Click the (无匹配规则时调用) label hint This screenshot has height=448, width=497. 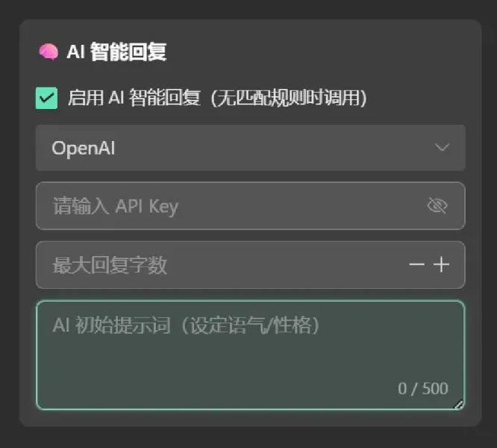pos(288,98)
